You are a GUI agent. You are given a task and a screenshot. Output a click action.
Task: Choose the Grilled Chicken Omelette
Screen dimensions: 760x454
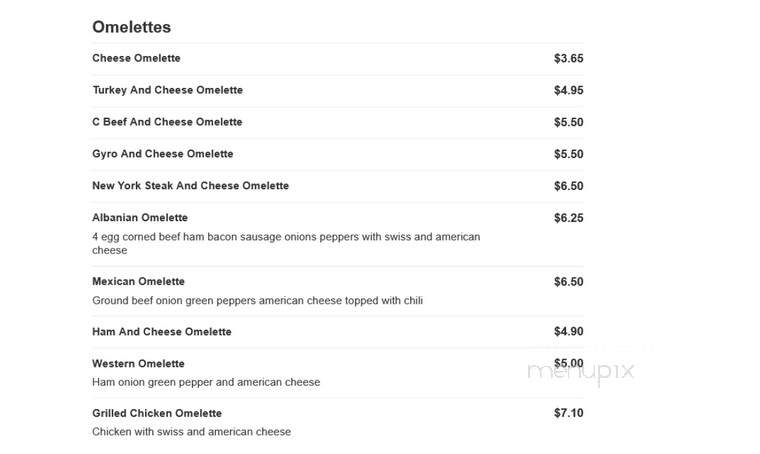pos(157,413)
